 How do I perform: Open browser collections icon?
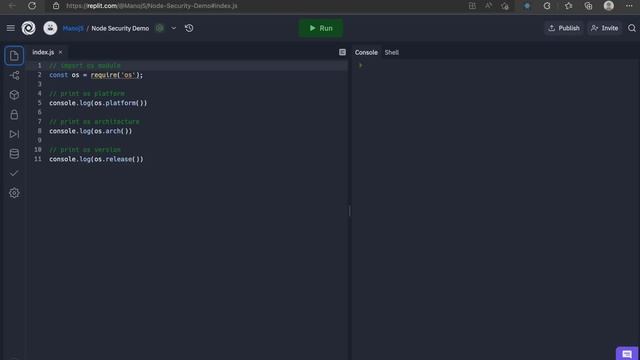click(x=588, y=6)
